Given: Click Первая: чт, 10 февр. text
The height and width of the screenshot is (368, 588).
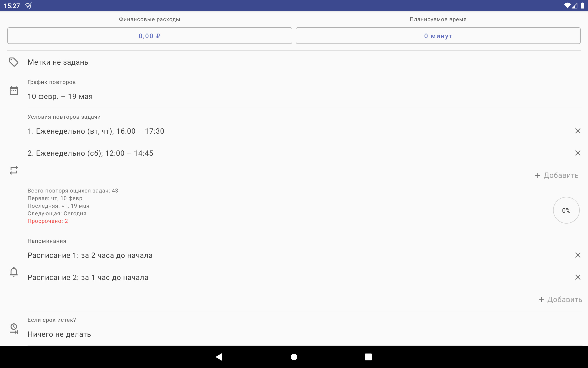Looking at the screenshot, I should [x=56, y=198].
